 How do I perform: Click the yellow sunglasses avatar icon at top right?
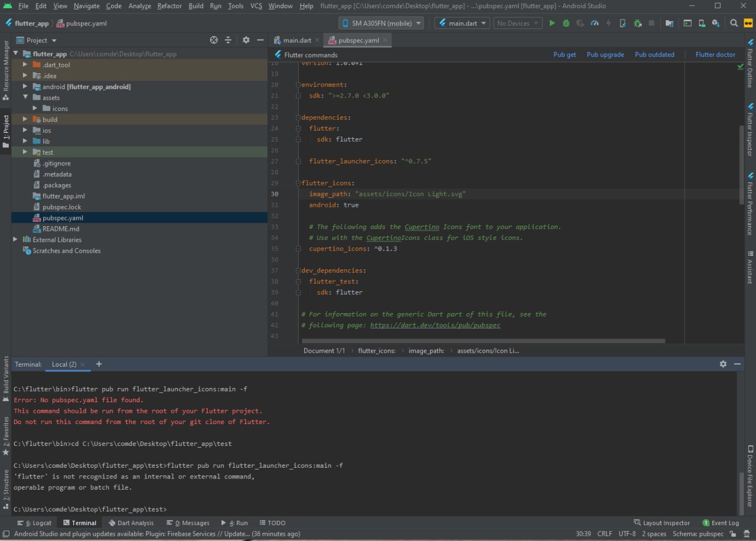click(x=748, y=24)
